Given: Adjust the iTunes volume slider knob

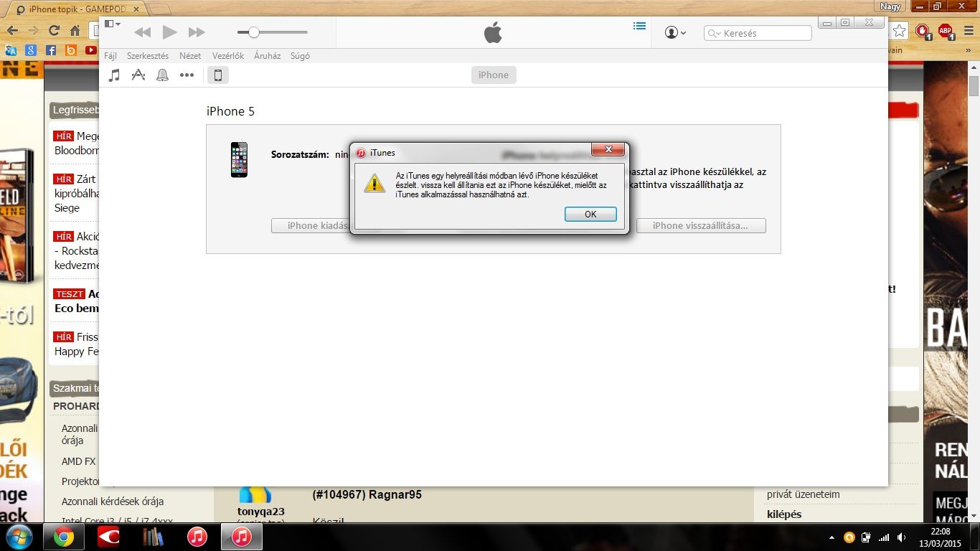Looking at the screenshot, I should click(253, 32).
